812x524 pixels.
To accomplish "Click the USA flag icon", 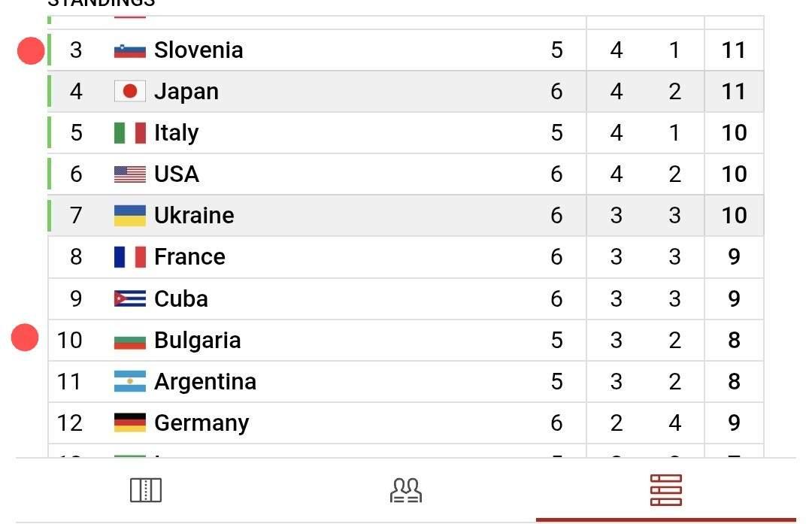I will click(129, 174).
